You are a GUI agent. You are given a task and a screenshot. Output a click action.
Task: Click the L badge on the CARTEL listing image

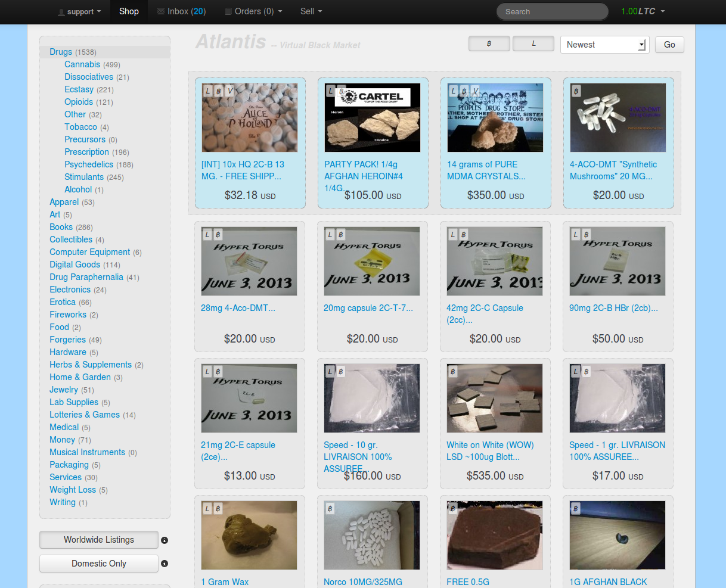point(330,91)
